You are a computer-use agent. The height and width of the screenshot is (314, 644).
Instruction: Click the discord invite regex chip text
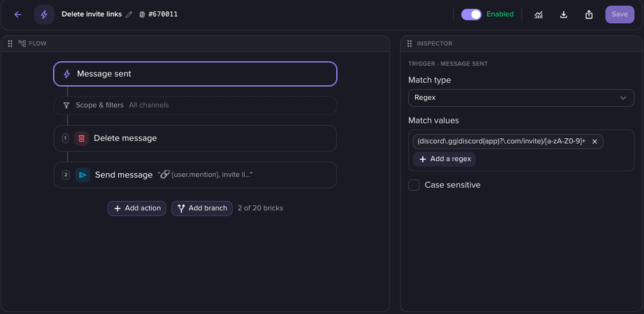pos(501,141)
